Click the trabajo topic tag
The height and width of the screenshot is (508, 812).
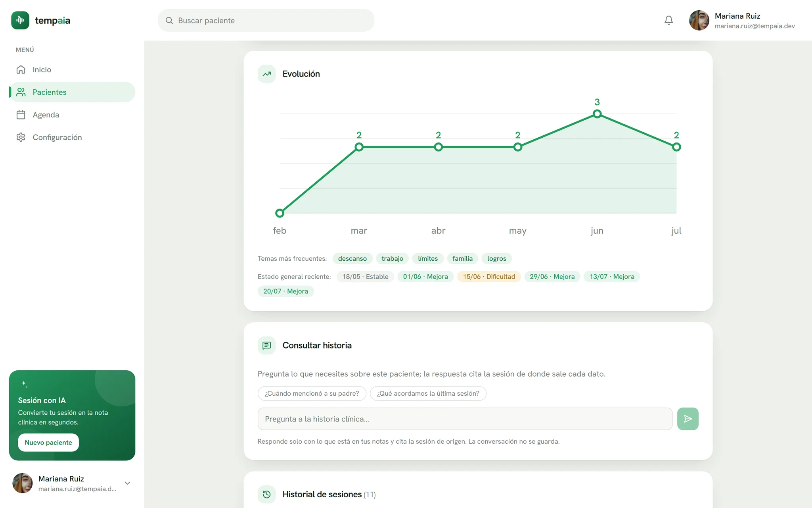click(x=393, y=258)
